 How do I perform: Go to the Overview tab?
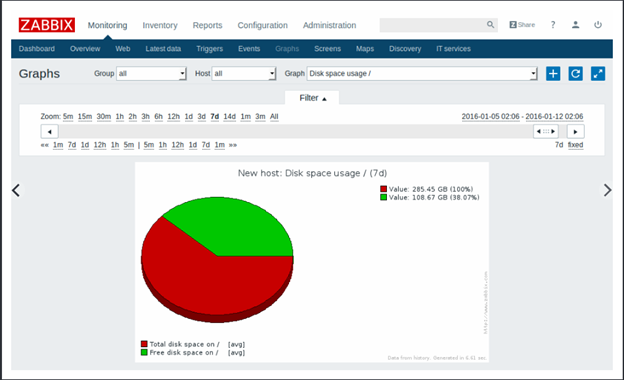click(85, 49)
